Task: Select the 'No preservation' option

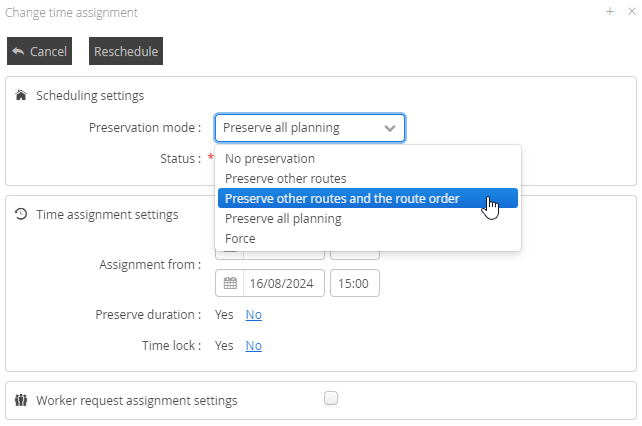Action: click(270, 158)
